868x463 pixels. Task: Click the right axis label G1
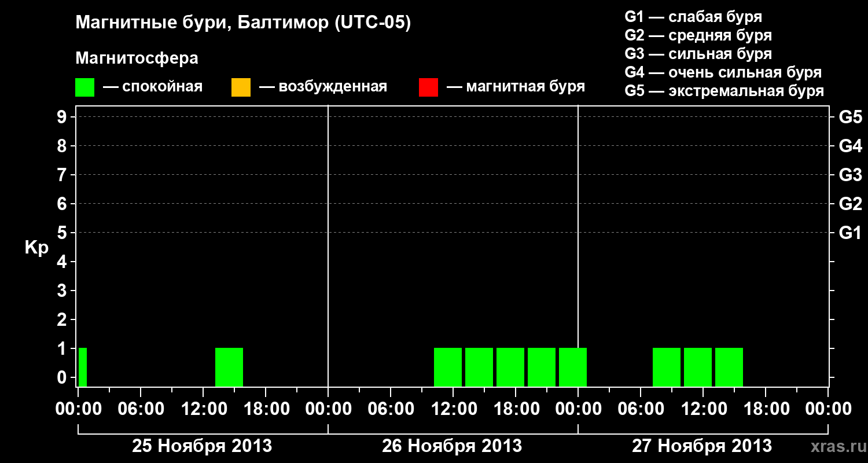coord(851,233)
